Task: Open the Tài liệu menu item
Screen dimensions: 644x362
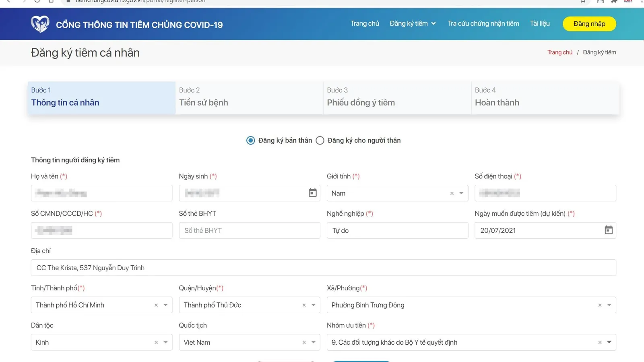Action: pos(540,23)
